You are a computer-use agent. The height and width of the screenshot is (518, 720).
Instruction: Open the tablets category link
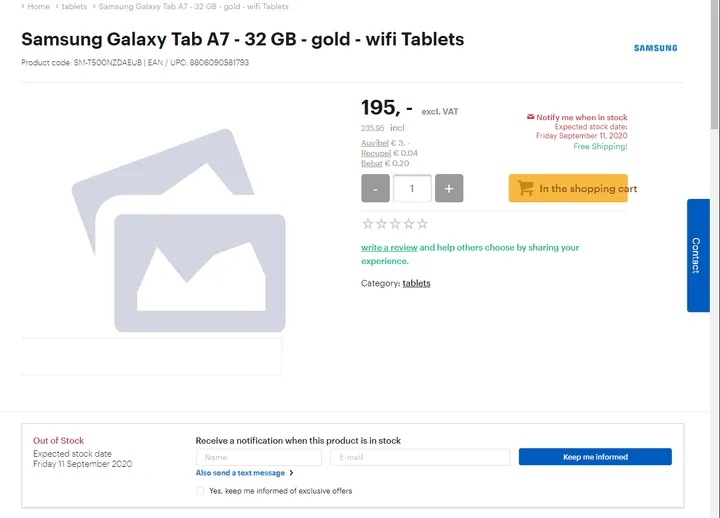point(416,284)
